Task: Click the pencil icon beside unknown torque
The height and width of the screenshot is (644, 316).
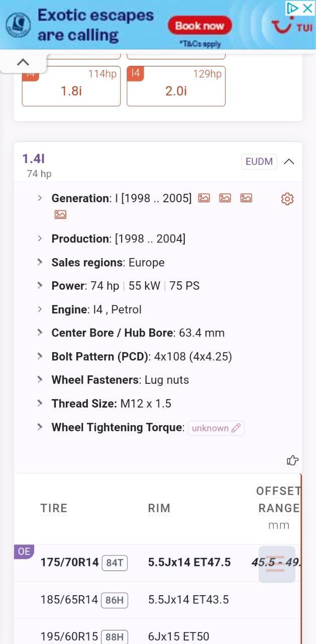Action: tap(236, 428)
